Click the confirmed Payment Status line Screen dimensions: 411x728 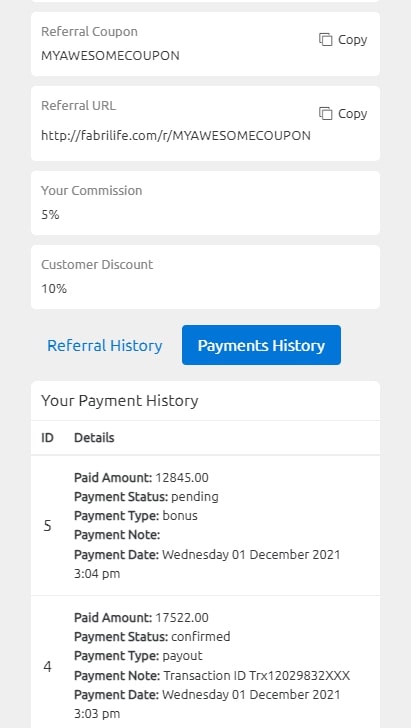152,637
